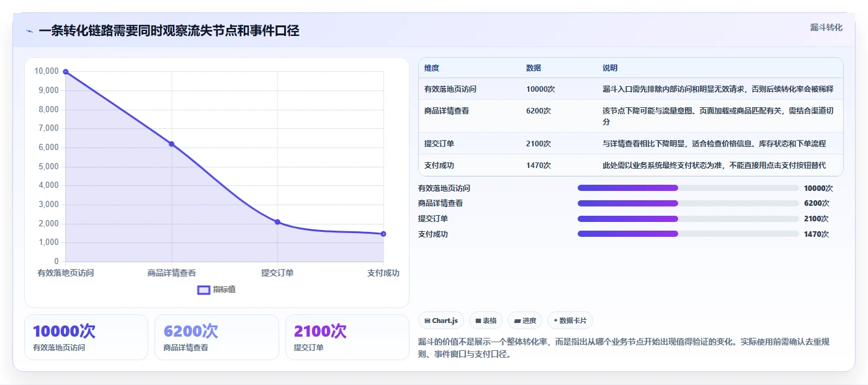Click the 商品详情查看 progress bar
868x385 pixels.
[688, 203]
